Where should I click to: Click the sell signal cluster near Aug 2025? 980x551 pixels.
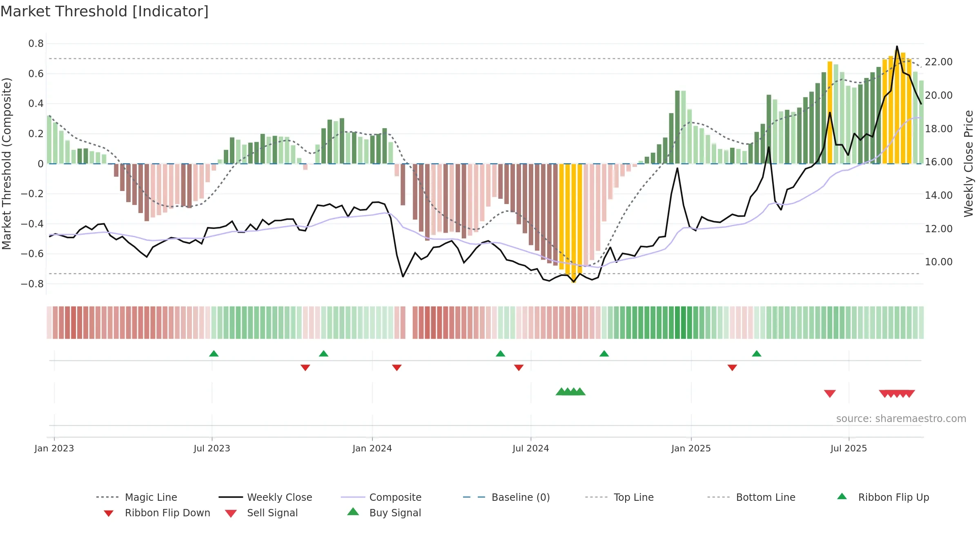[897, 394]
